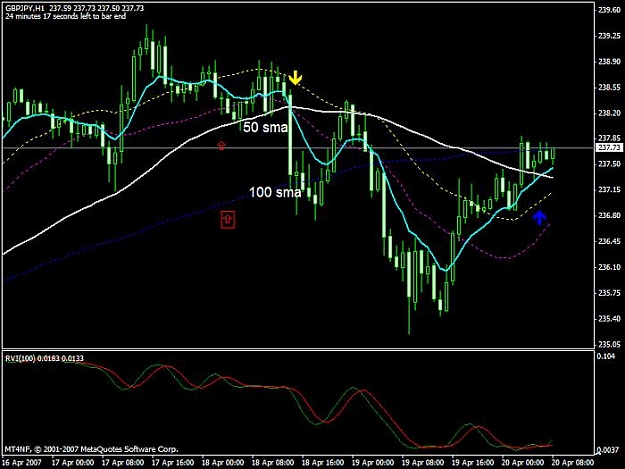This screenshot has height=469, width=625.
Task: Click the '17 Apr 16:00' time label
Action: point(173,463)
